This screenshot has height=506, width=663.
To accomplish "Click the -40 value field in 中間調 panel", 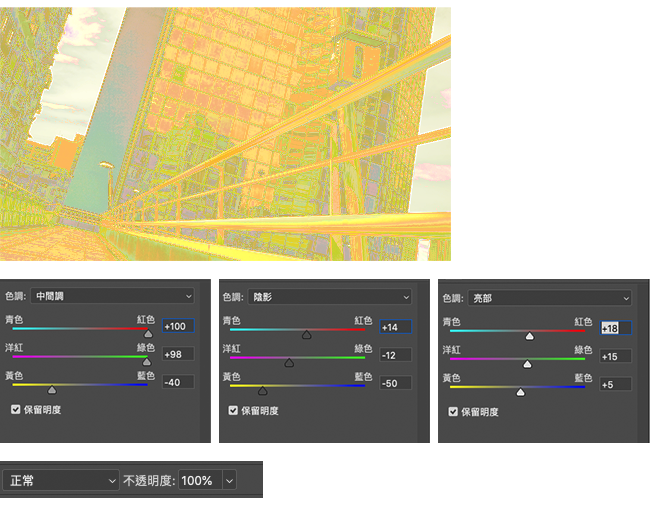I will (178, 382).
